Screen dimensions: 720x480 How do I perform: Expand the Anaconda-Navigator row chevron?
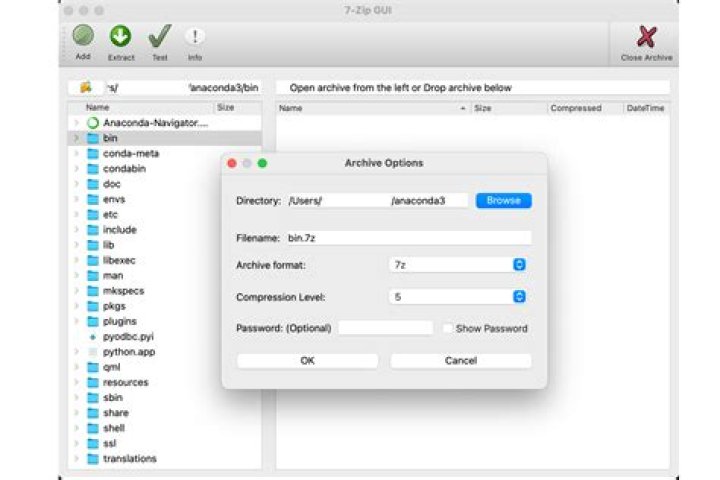click(x=76, y=123)
